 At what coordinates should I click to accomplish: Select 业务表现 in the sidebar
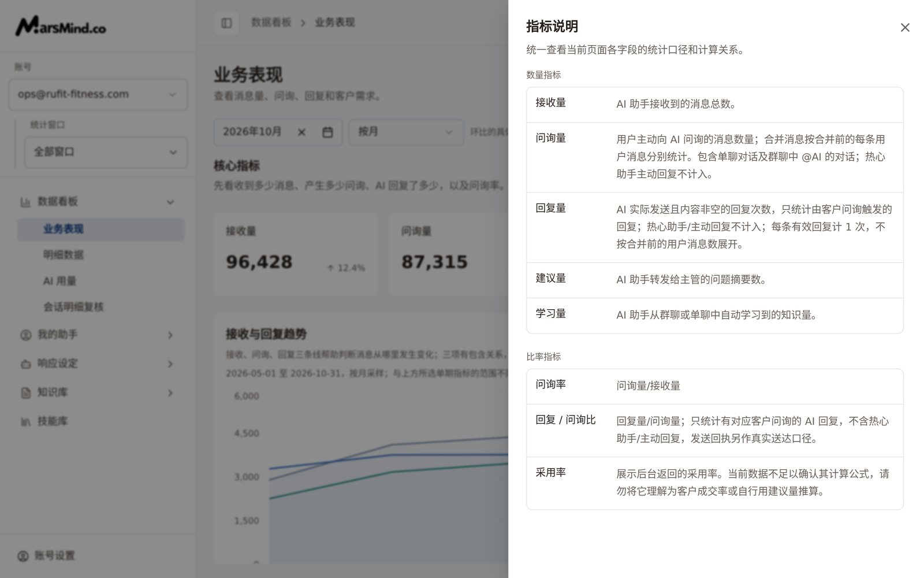(101, 229)
